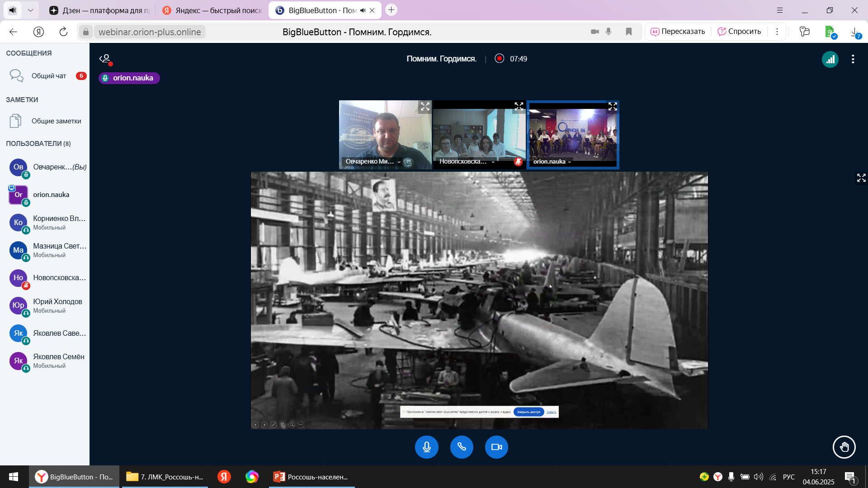868x488 pixels.
Task: Open orion.nauka webcam dropdown arrow
Action: 569,162
